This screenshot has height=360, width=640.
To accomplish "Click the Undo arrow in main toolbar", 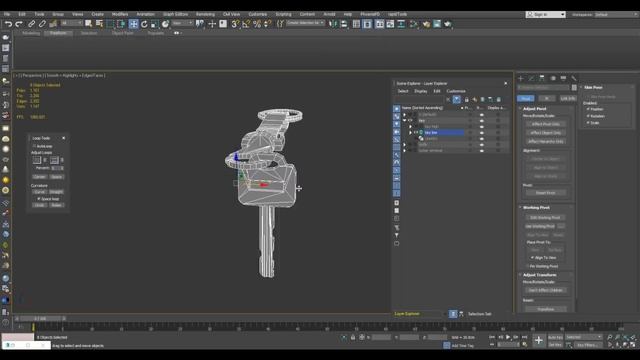I will 8,24.
